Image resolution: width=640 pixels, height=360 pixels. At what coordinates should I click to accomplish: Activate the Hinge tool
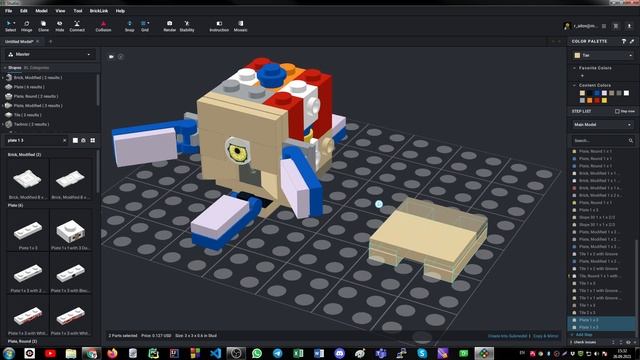[27, 26]
